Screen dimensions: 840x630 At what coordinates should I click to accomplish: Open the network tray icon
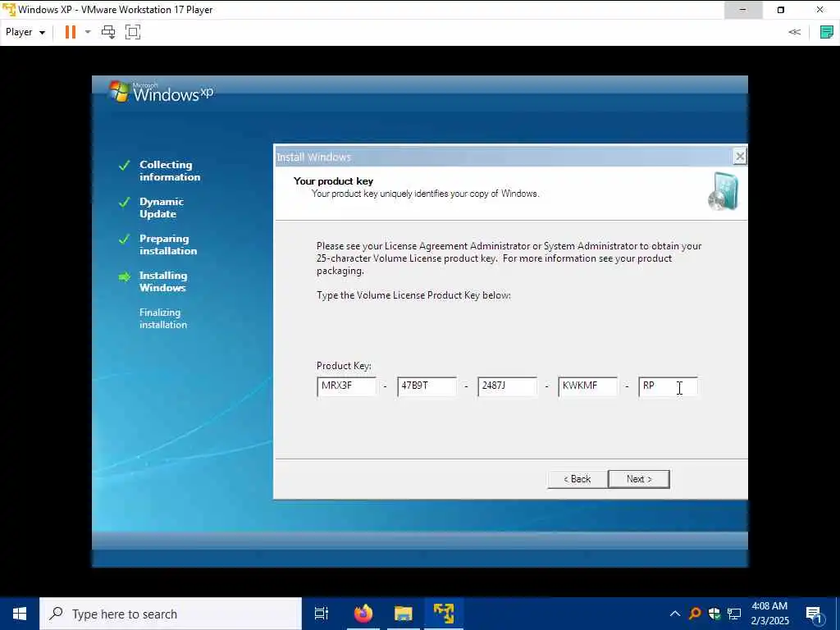tap(734, 614)
